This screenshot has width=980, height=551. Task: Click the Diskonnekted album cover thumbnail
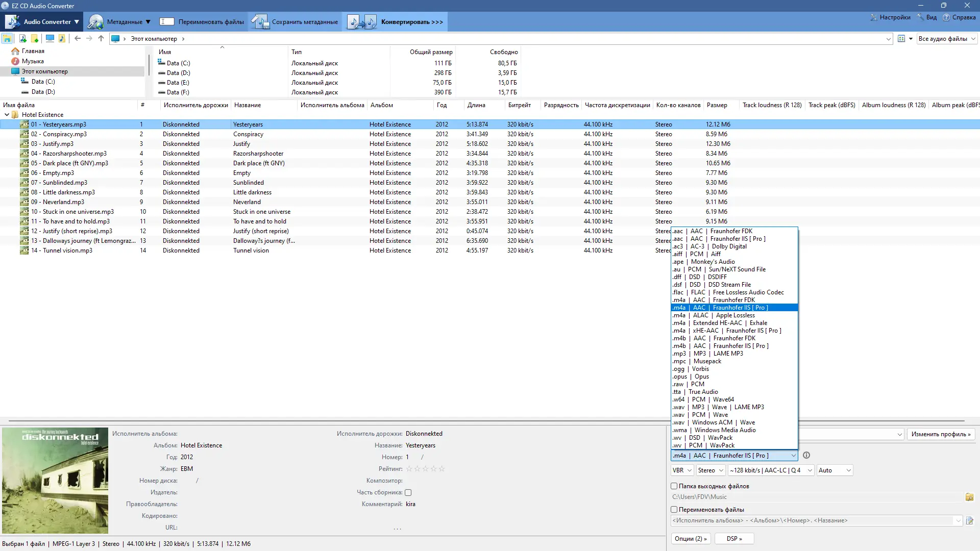point(55,480)
